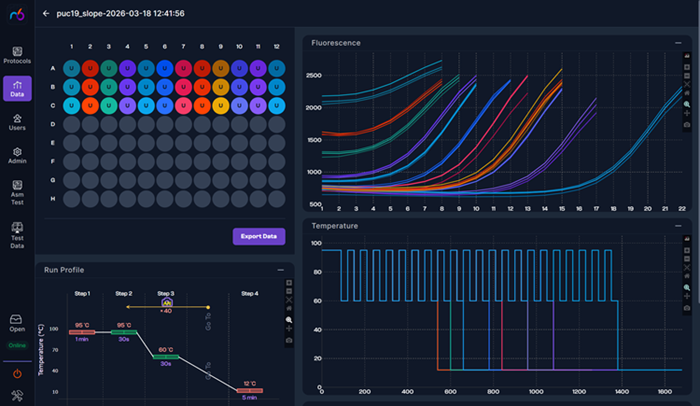Toggle well A1 on the plate
The height and width of the screenshot is (406, 700).
click(71, 68)
